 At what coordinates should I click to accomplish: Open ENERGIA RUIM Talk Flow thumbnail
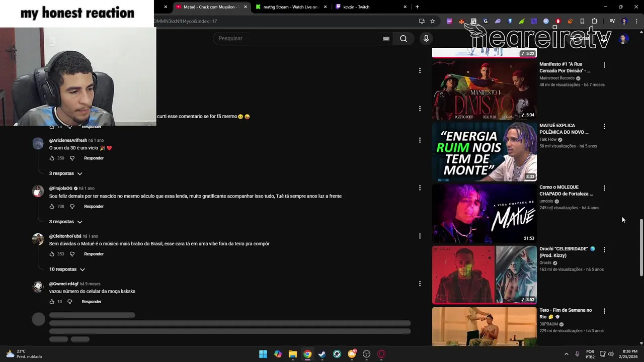pos(484,152)
